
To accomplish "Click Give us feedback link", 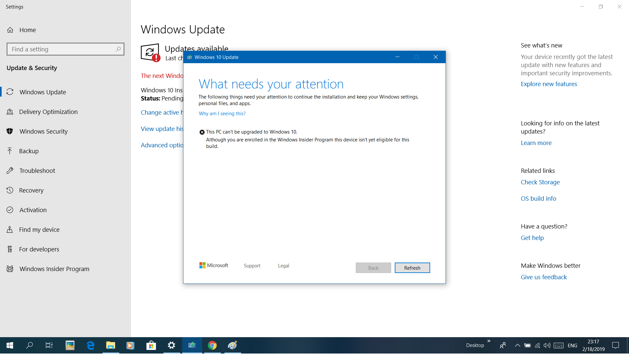I will pyautogui.click(x=543, y=277).
